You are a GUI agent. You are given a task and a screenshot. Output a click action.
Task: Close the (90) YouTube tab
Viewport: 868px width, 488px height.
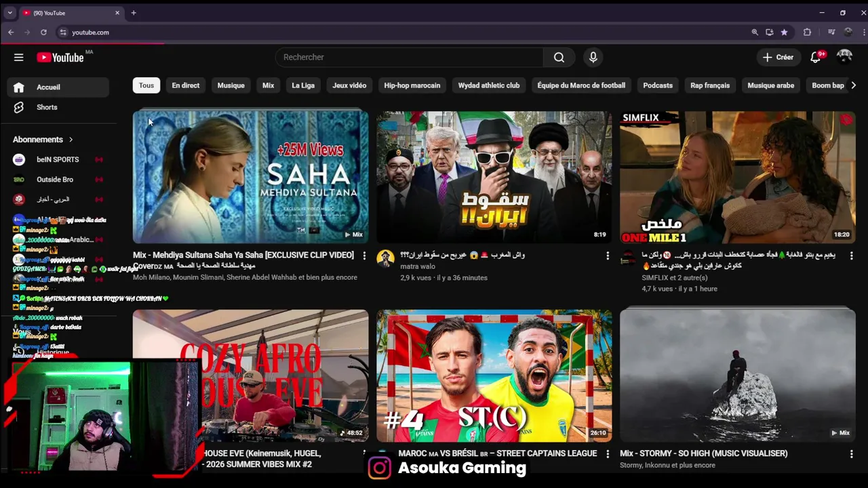[117, 13]
